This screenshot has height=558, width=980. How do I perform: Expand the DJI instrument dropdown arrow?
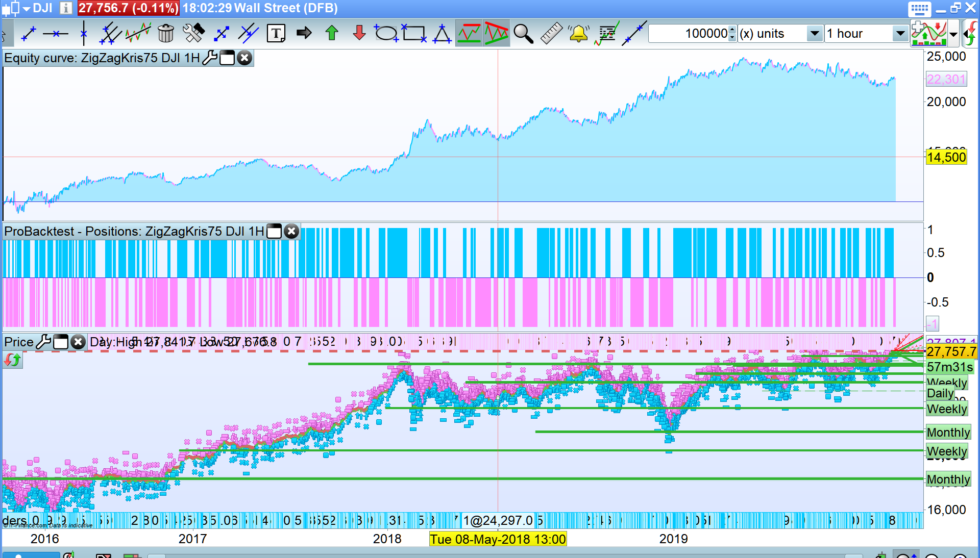[x=27, y=9]
